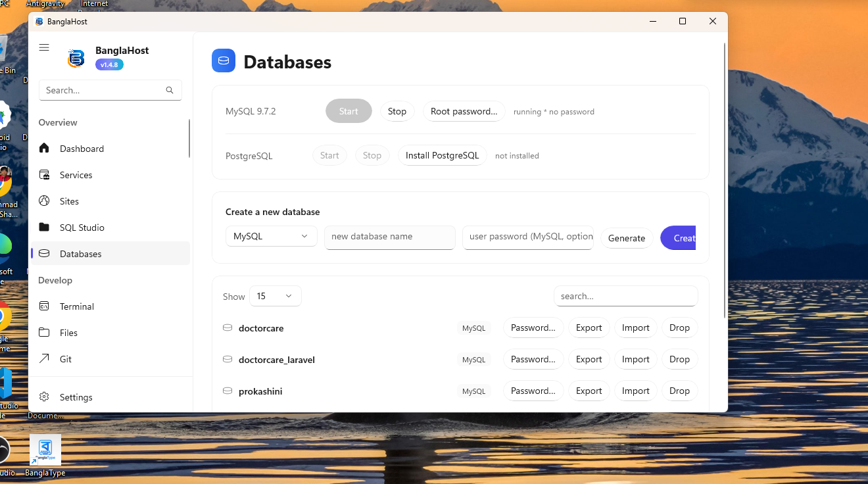The image size is (868, 484).
Task: Click Password for doctorcare database
Action: pyautogui.click(x=533, y=327)
